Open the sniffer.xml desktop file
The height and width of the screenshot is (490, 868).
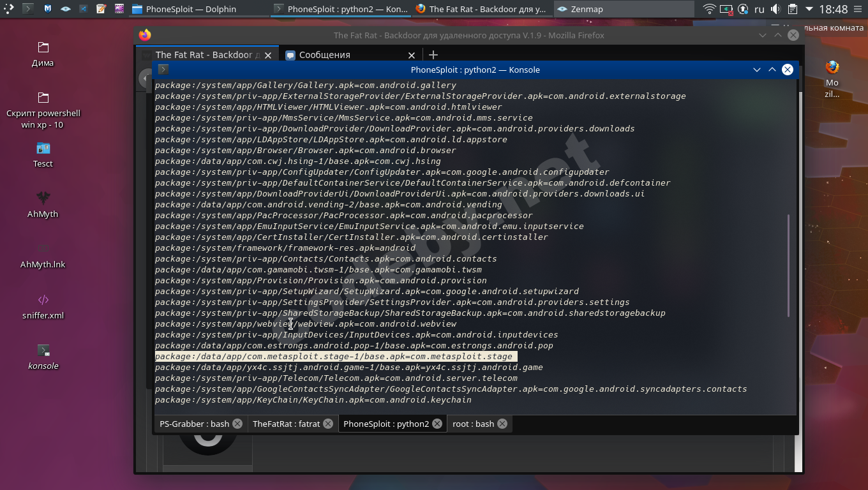(43, 307)
